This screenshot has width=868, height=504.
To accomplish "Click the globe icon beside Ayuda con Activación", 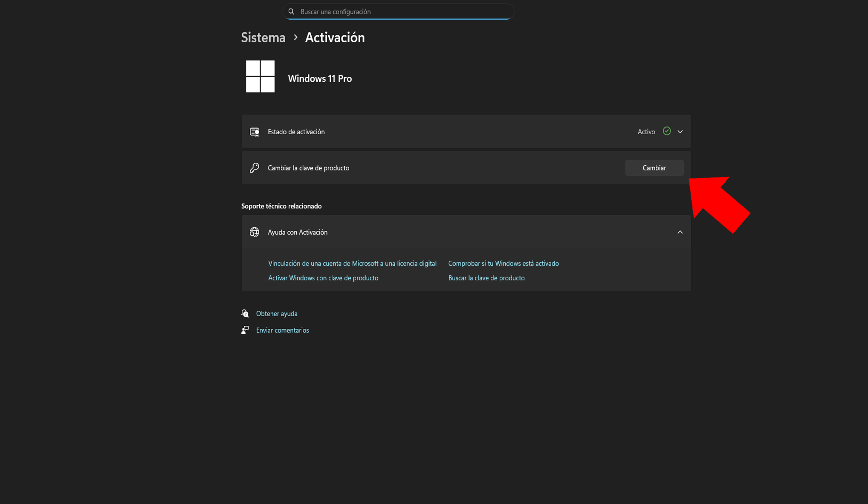I will (255, 232).
